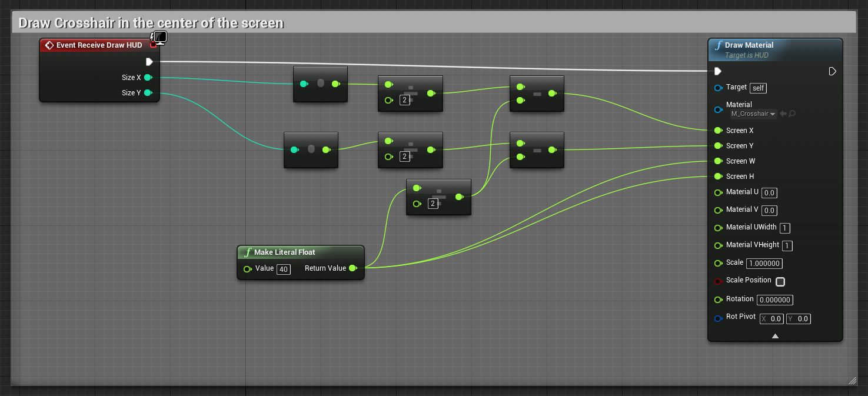This screenshot has height=396, width=868.
Task: Click the Material U value field
Action: (x=769, y=193)
